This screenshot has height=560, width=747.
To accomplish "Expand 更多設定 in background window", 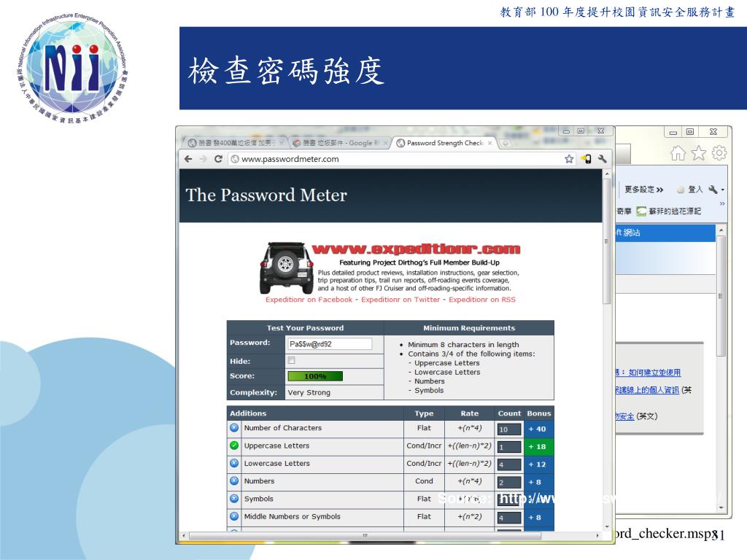I will (x=643, y=190).
